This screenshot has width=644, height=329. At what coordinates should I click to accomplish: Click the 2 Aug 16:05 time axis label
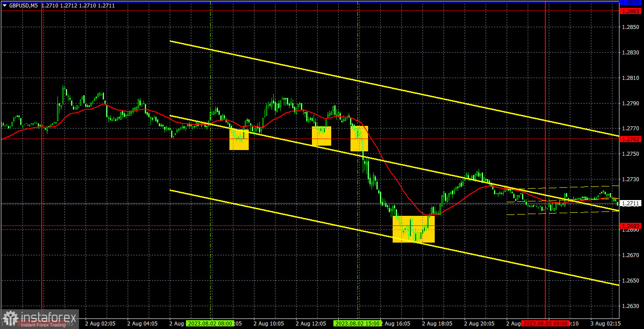395,324
